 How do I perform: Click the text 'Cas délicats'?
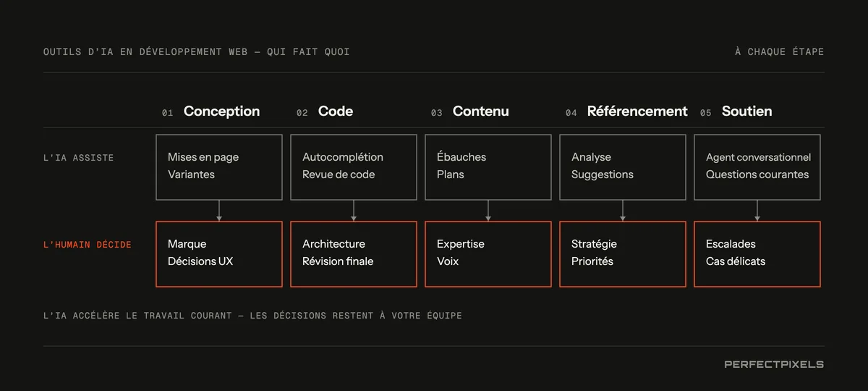[736, 261]
